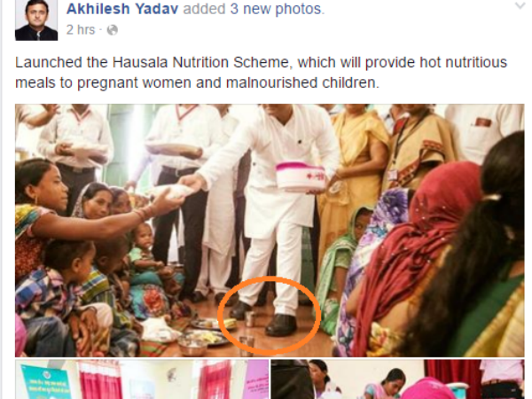Viewport: 532px width, 399px height.
Task: Click the steel glass between the shoes
Action: [x=249, y=319]
